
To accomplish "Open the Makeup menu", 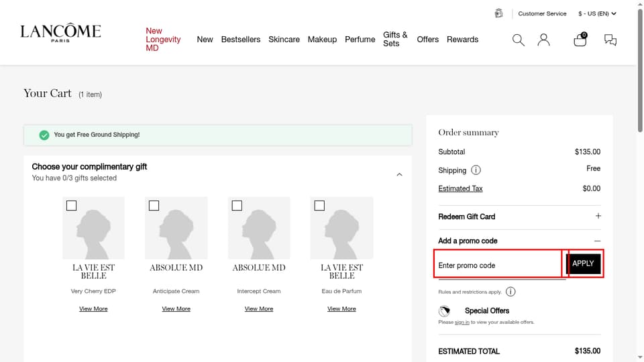I will (322, 40).
